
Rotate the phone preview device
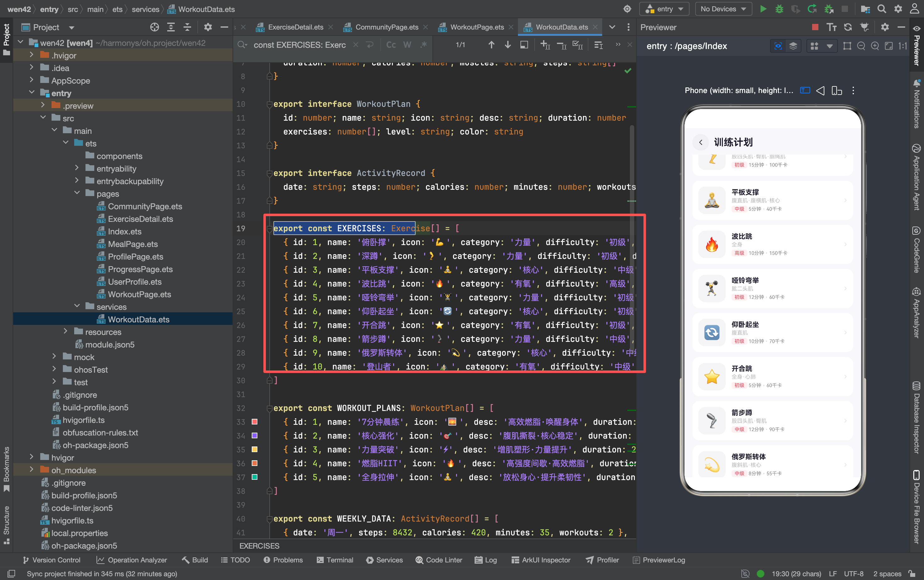point(837,90)
